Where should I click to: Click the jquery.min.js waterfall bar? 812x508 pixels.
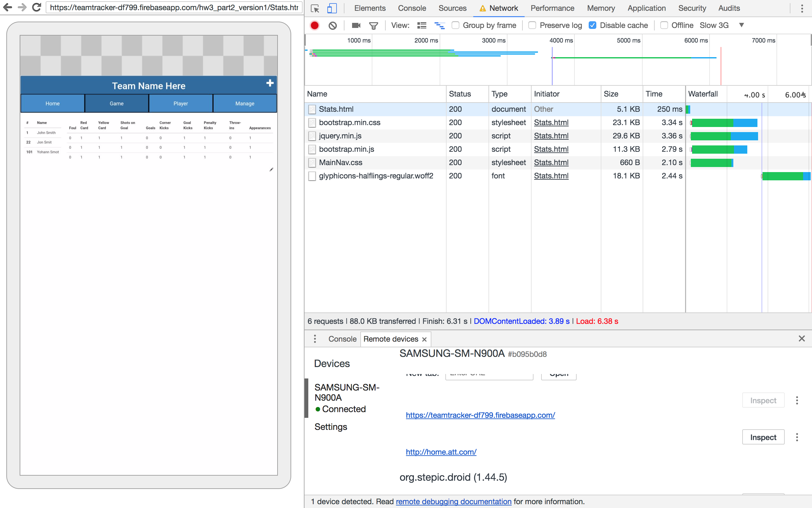click(x=724, y=136)
